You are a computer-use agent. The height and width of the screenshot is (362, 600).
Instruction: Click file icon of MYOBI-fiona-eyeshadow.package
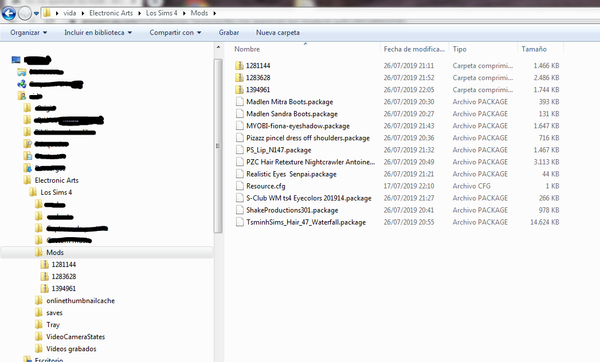(x=240, y=126)
